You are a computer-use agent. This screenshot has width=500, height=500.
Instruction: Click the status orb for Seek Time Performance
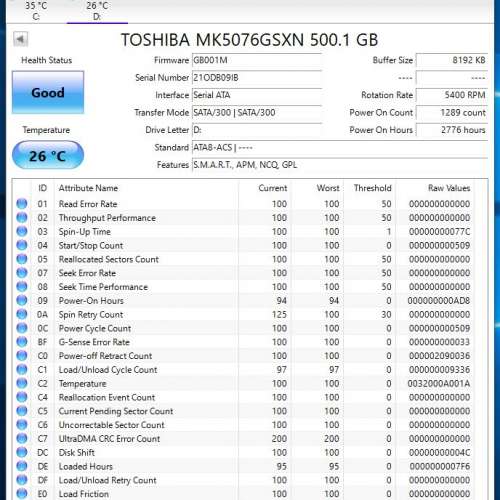click(x=22, y=286)
